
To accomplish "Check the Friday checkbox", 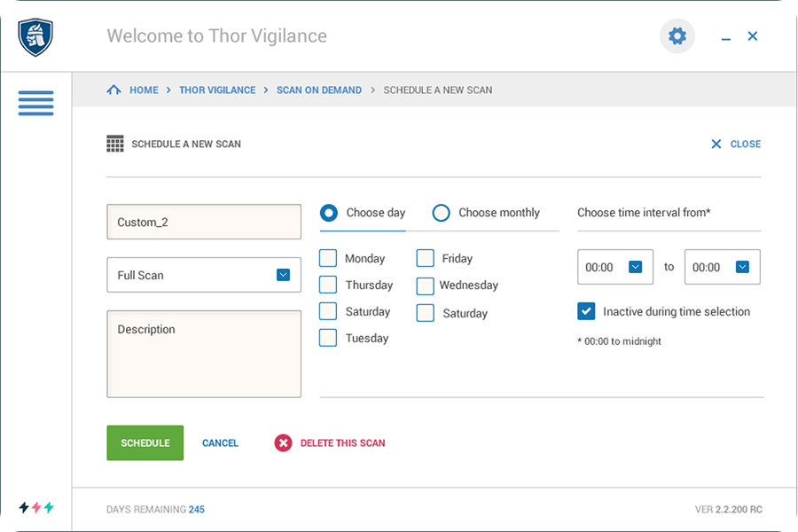I will click(425, 258).
